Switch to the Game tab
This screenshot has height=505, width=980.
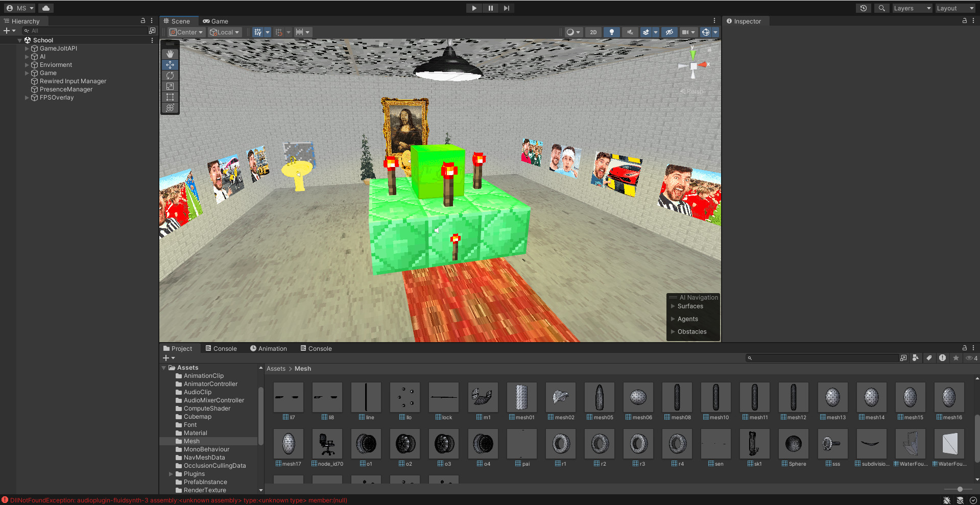coord(216,21)
